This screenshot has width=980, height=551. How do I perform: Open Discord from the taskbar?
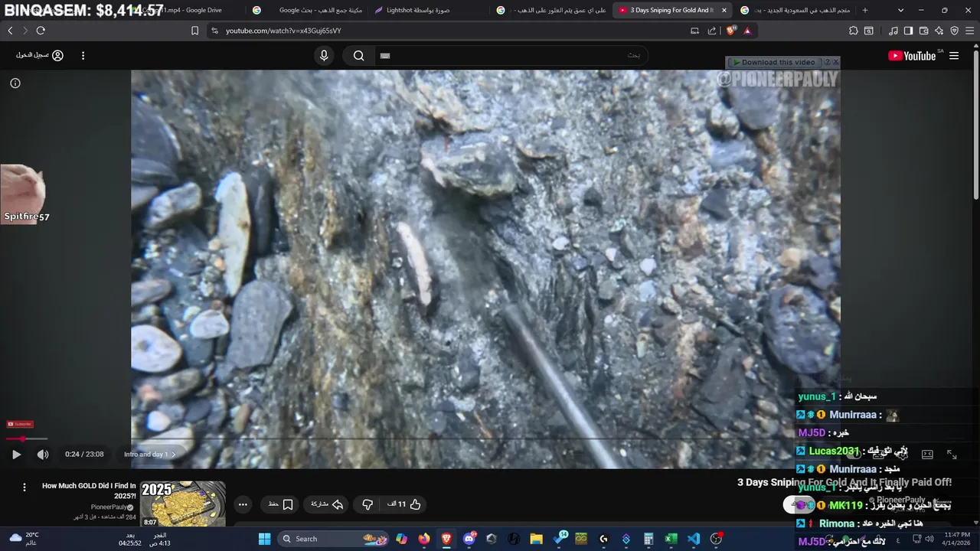469,539
